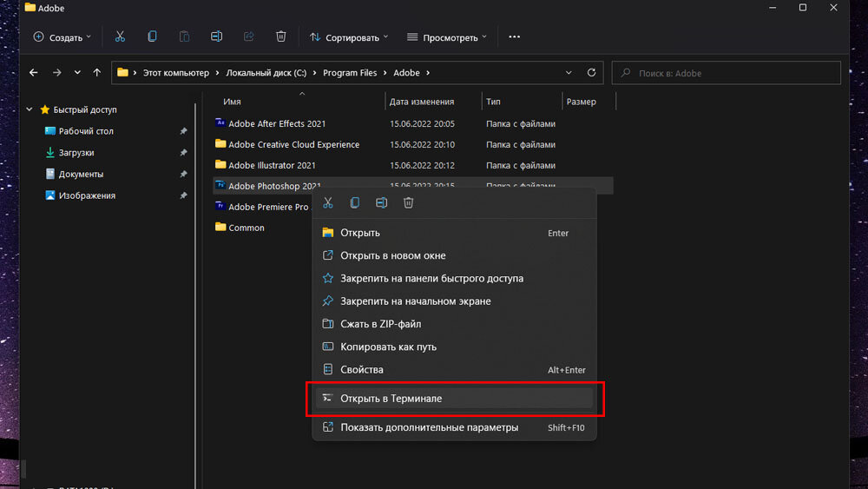Click the Share icon in the top toolbar
Screen dimensions: 868x489
tap(248, 37)
